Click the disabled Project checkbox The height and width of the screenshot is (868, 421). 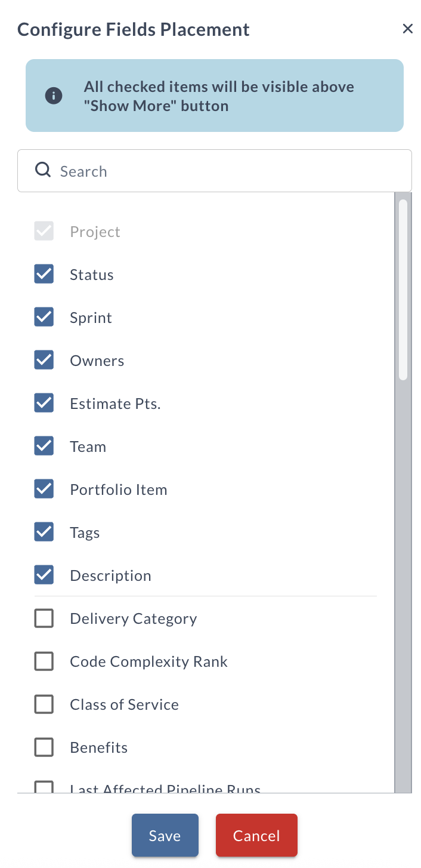[44, 231]
